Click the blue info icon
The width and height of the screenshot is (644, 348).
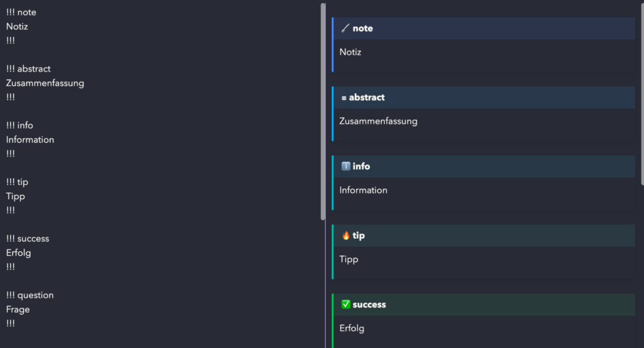(345, 166)
